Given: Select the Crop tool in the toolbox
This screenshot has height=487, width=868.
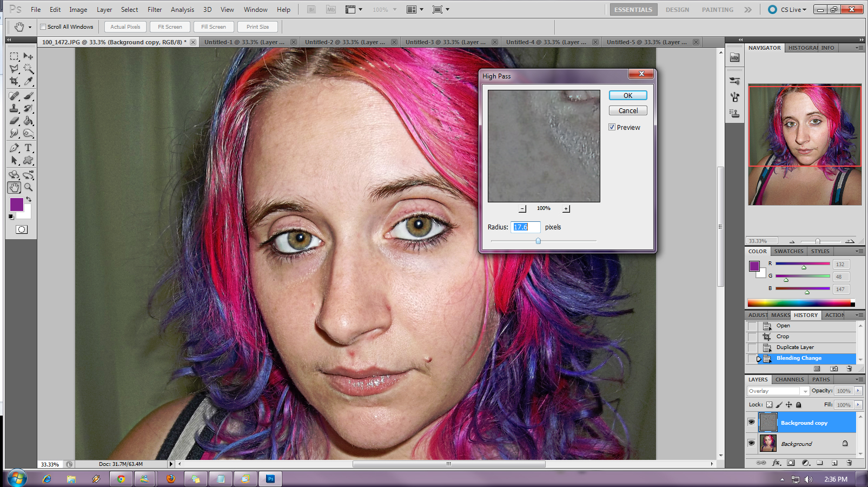Looking at the screenshot, I should pyautogui.click(x=14, y=82).
